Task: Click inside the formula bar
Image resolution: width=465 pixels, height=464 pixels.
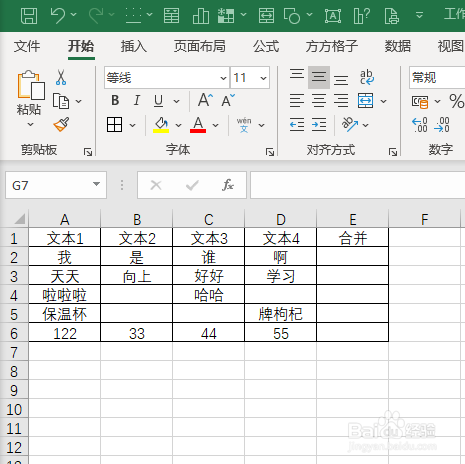Action: 358,185
